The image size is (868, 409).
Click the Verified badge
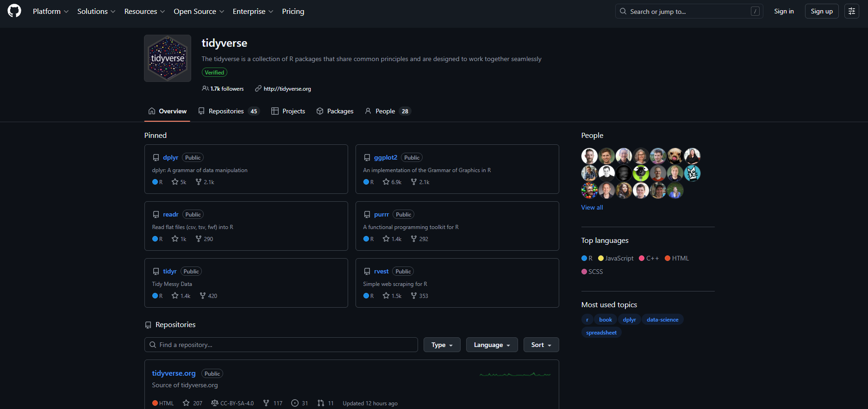[214, 72]
